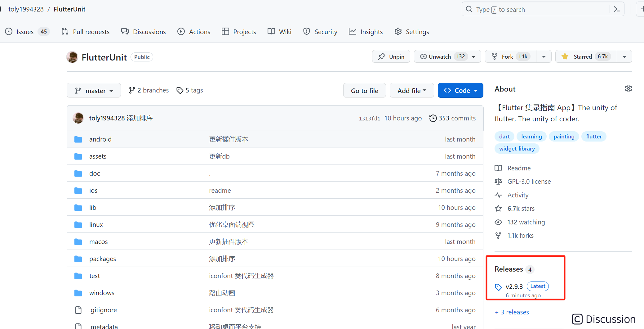
Task: Open repository Settings gear icon
Action: (x=398, y=31)
